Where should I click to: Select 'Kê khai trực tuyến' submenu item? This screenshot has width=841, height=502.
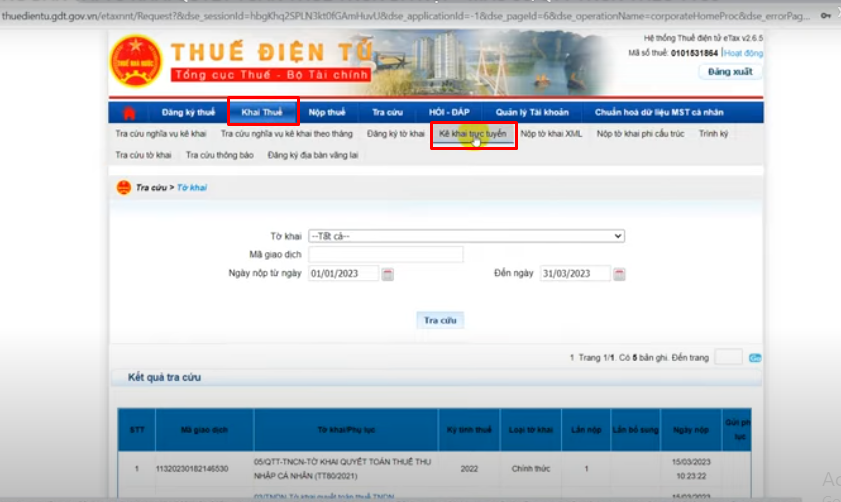tap(472, 133)
